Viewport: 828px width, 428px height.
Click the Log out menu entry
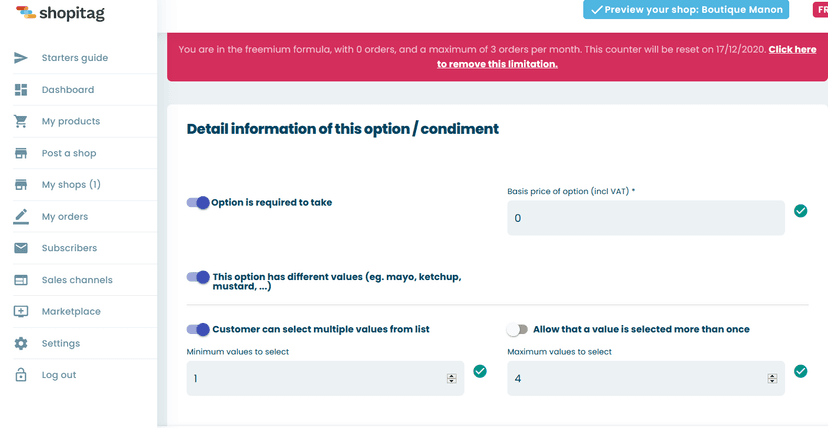point(59,375)
